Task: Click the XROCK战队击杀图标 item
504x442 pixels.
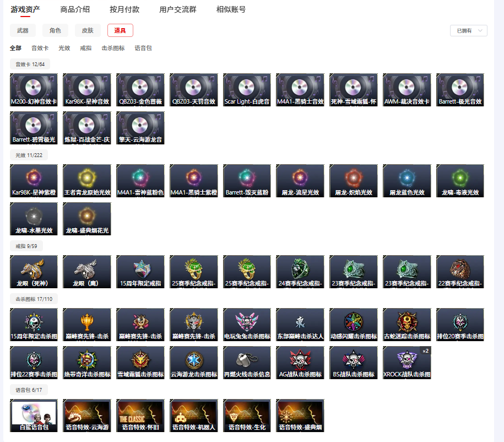Action: 407,363
